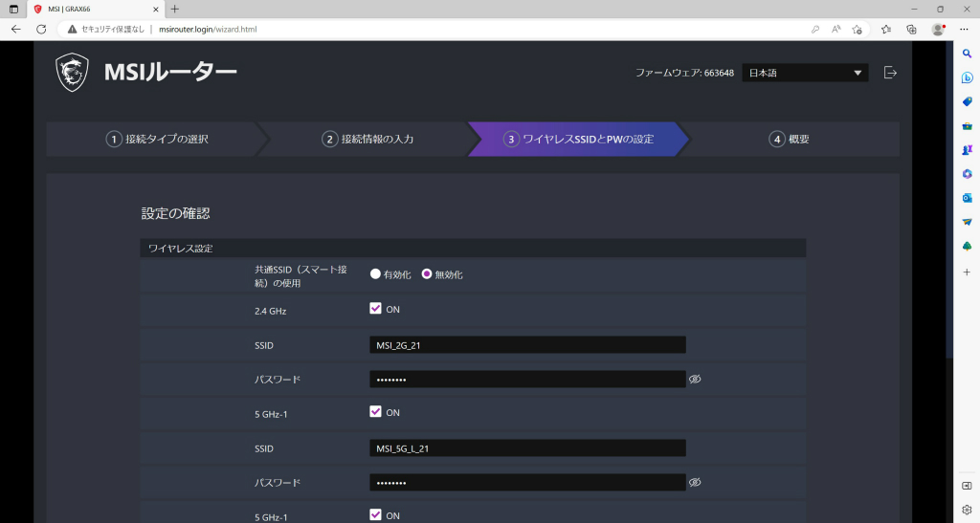Image resolution: width=980 pixels, height=523 pixels.
Task: Reveal the MSI_5G_L_21 password with the eye icon
Action: tap(695, 482)
